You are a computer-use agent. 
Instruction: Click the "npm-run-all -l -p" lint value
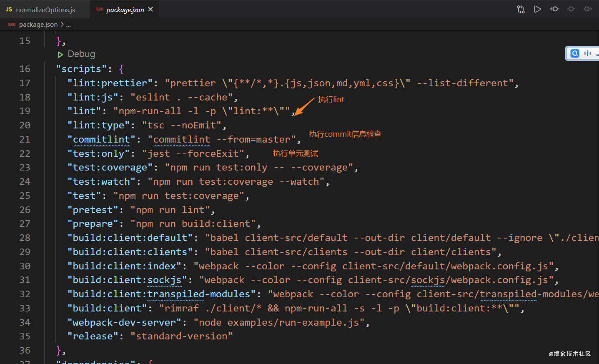pyautogui.click(x=202, y=111)
